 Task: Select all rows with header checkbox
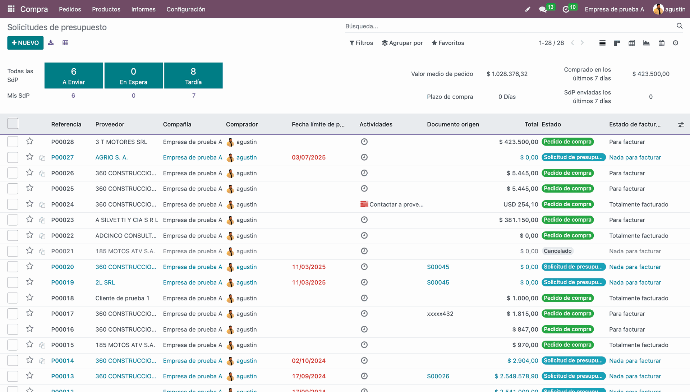(13, 124)
